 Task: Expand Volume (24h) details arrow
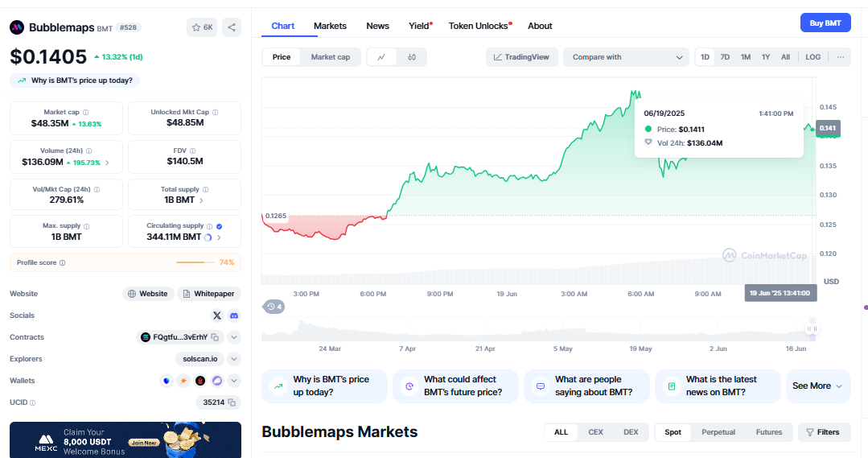pyautogui.click(x=107, y=163)
